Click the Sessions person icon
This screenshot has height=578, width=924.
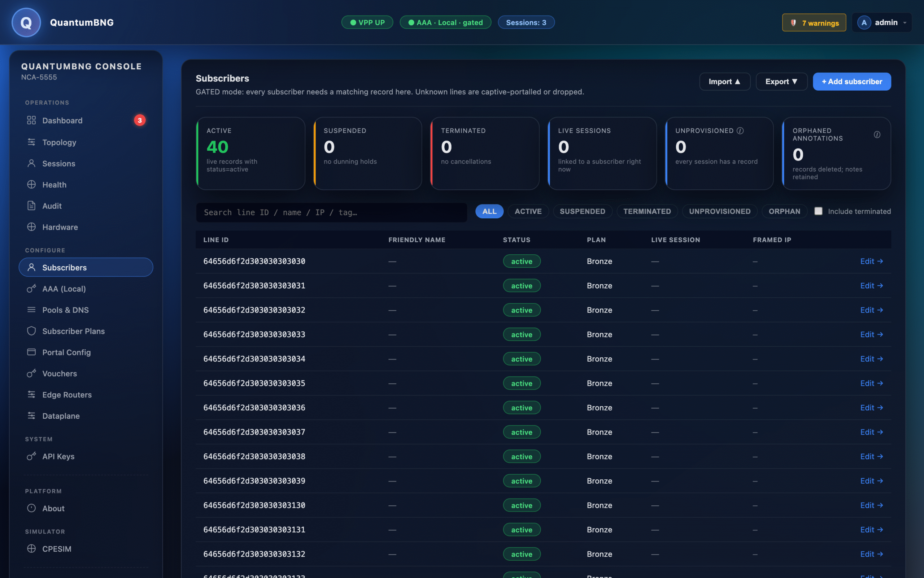point(31,163)
